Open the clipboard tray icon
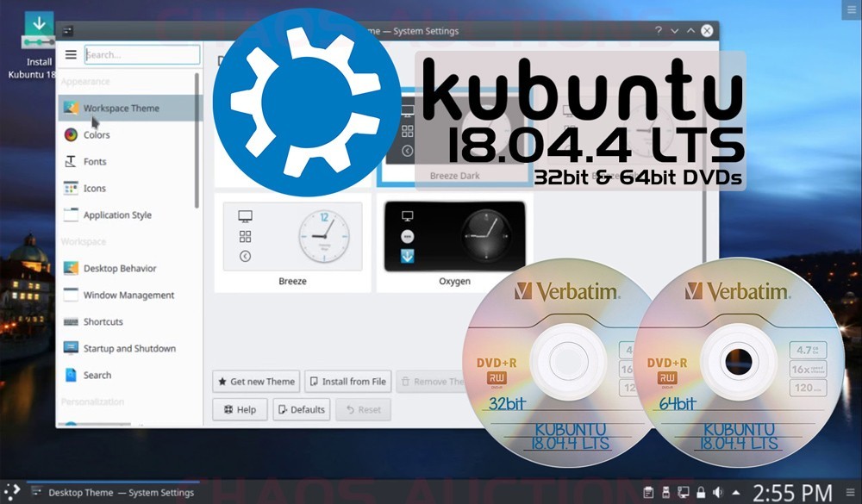Image resolution: width=862 pixels, height=504 pixels. tap(649, 492)
